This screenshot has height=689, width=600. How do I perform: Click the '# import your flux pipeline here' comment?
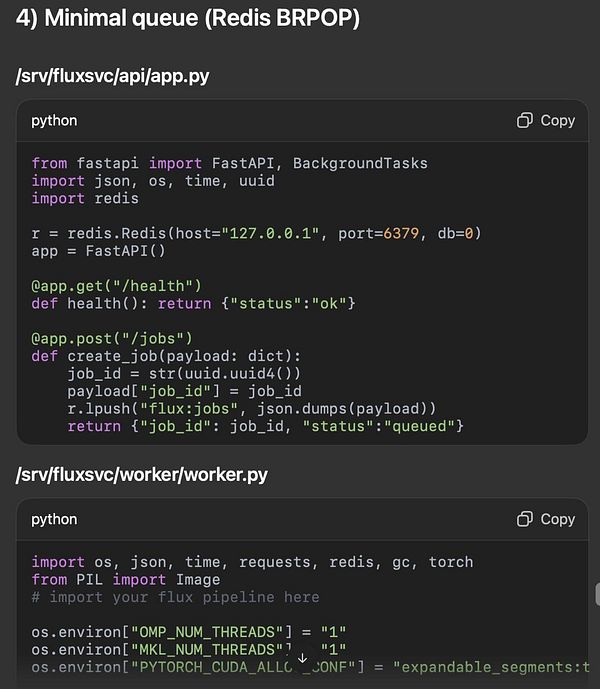[x=175, y=597]
